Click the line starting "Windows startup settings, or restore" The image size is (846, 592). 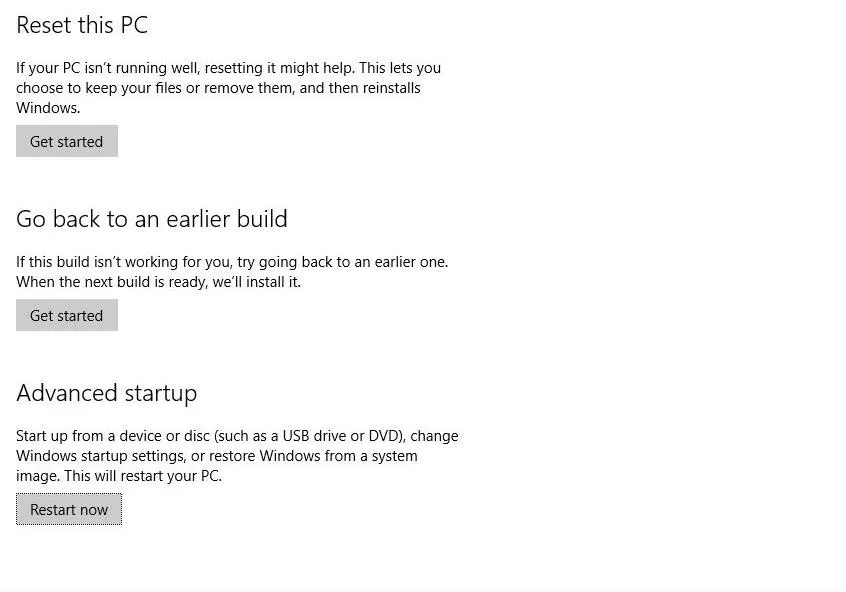pyautogui.click(x=216, y=456)
